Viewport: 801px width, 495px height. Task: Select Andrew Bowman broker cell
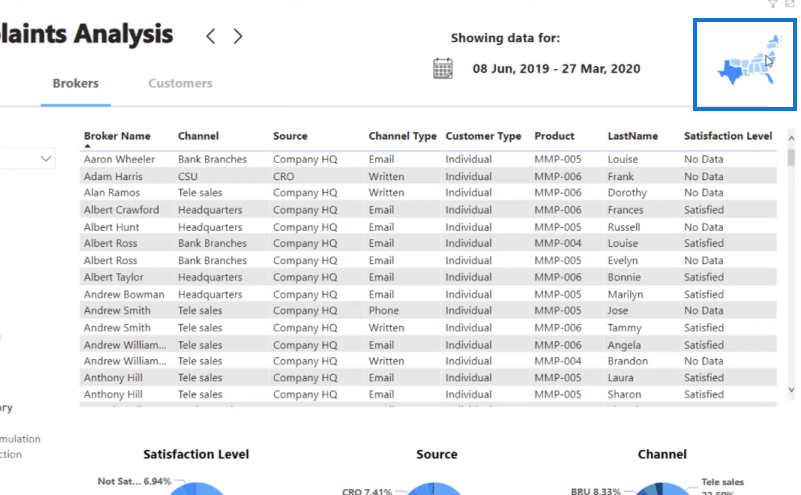[124, 294]
